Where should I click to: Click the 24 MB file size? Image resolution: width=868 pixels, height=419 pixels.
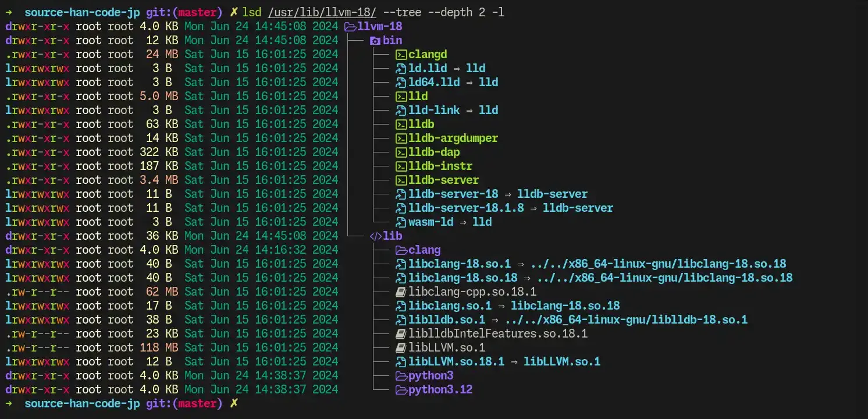pos(162,54)
